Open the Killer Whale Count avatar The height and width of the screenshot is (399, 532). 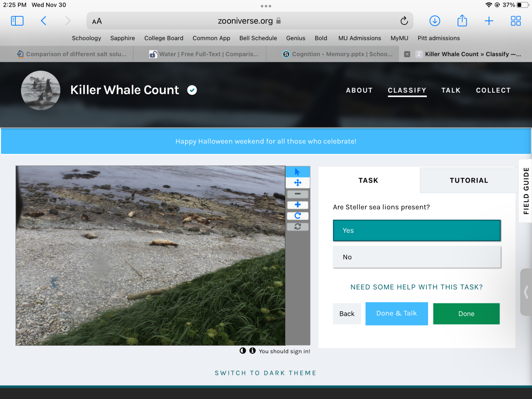coord(41,90)
